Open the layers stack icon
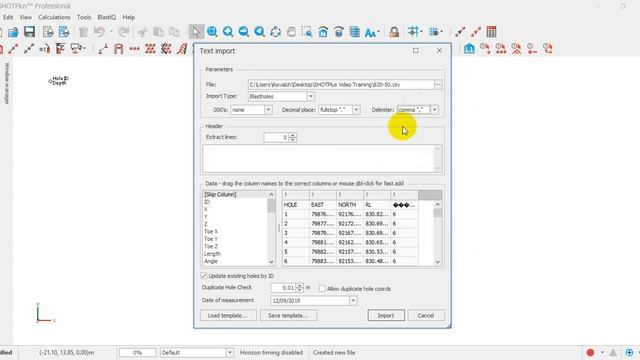 (355, 32)
